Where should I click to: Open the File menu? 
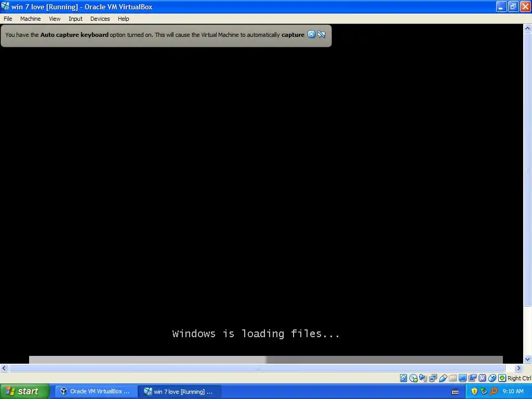point(8,19)
